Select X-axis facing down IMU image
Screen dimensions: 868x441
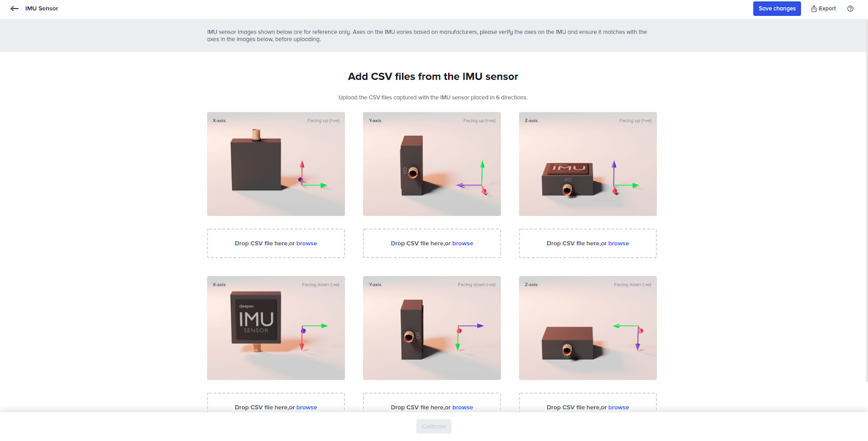pos(276,328)
